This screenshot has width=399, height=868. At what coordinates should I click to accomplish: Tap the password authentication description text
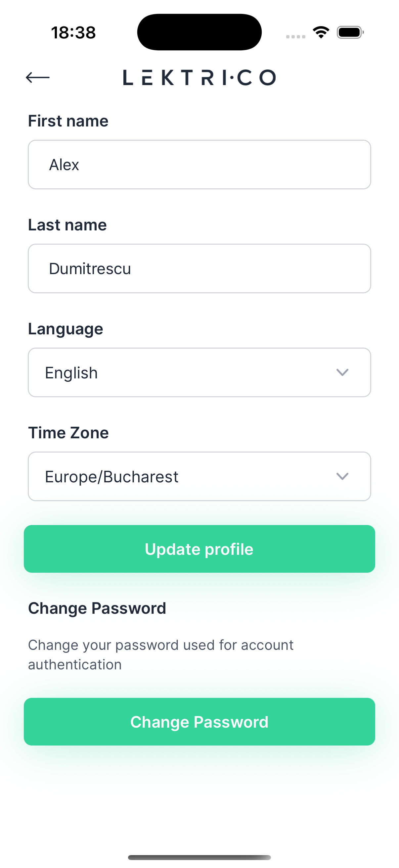pyautogui.click(x=160, y=654)
